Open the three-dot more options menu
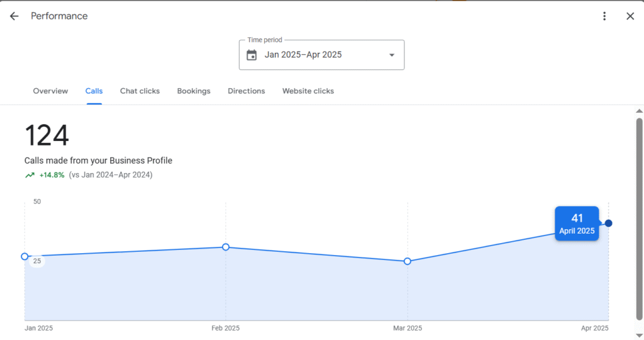The height and width of the screenshot is (340, 644). point(604,16)
